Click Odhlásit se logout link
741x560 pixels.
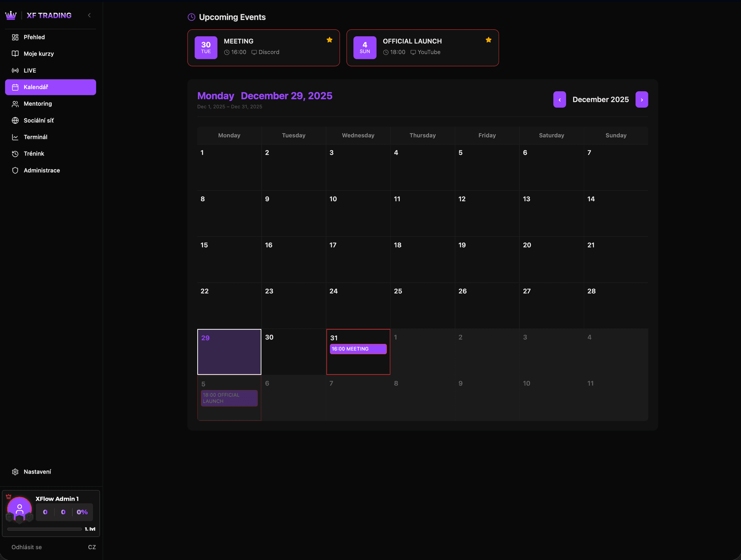pyautogui.click(x=27, y=547)
